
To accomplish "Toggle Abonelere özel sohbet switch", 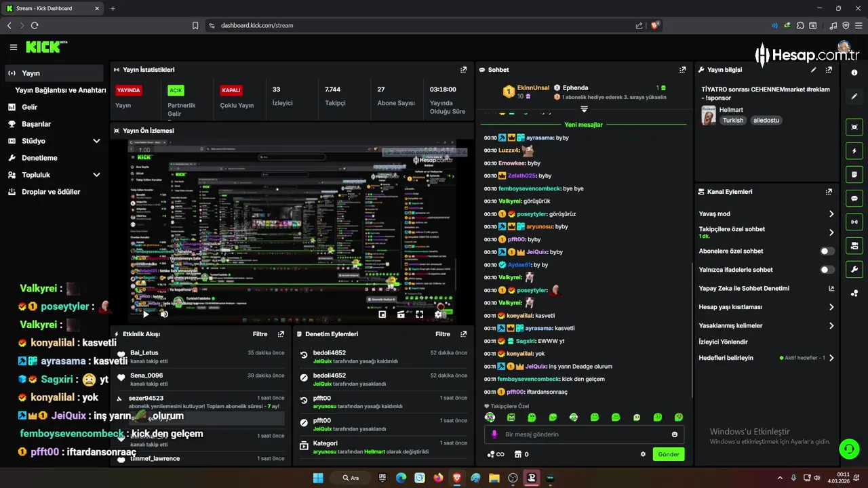I will click(x=827, y=251).
